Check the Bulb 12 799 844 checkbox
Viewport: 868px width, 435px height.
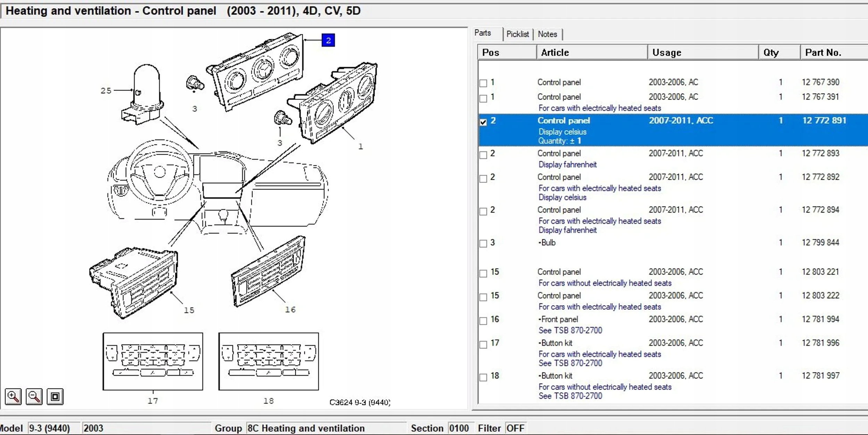pyautogui.click(x=483, y=244)
